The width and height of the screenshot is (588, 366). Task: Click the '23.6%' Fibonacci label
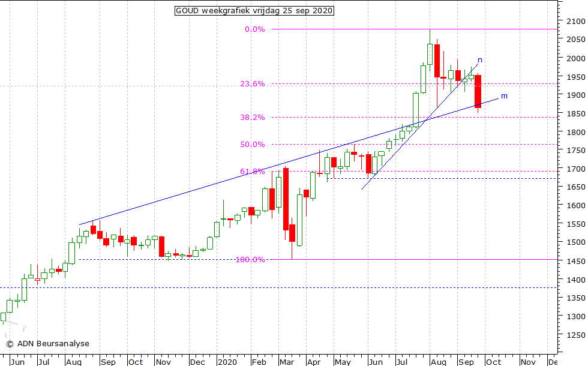point(253,83)
